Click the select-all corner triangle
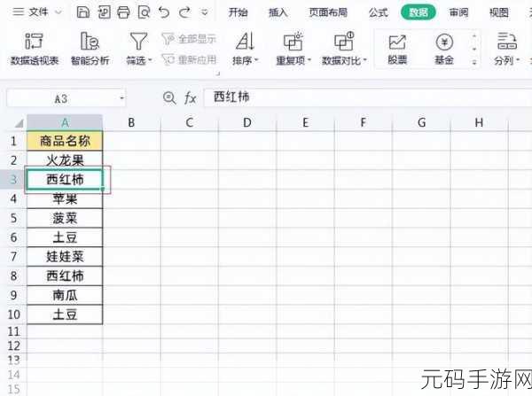532x396 pixels. tap(19, 123)
